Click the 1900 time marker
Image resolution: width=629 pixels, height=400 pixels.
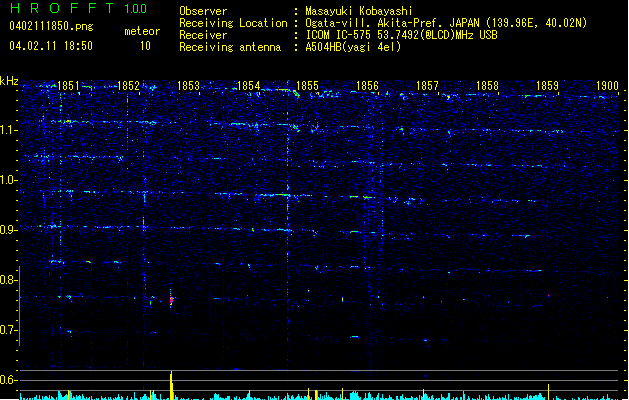pos(607,86)
